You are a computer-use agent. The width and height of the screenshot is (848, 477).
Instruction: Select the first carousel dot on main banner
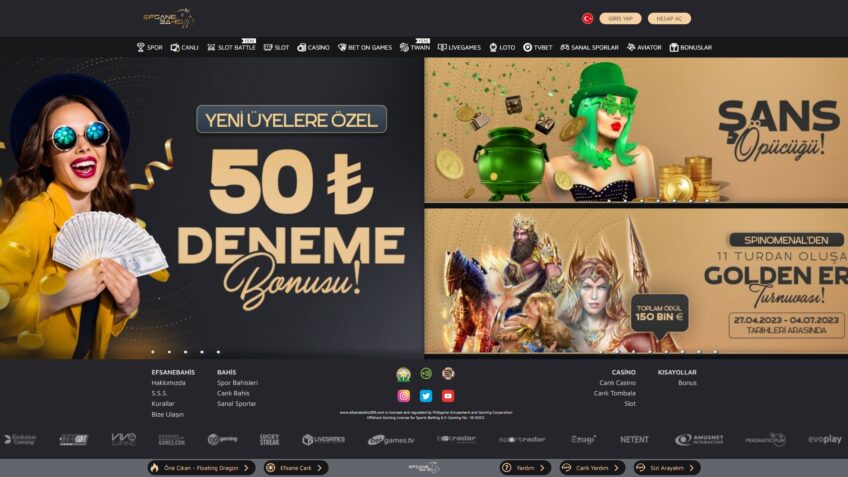coord(153,352)
